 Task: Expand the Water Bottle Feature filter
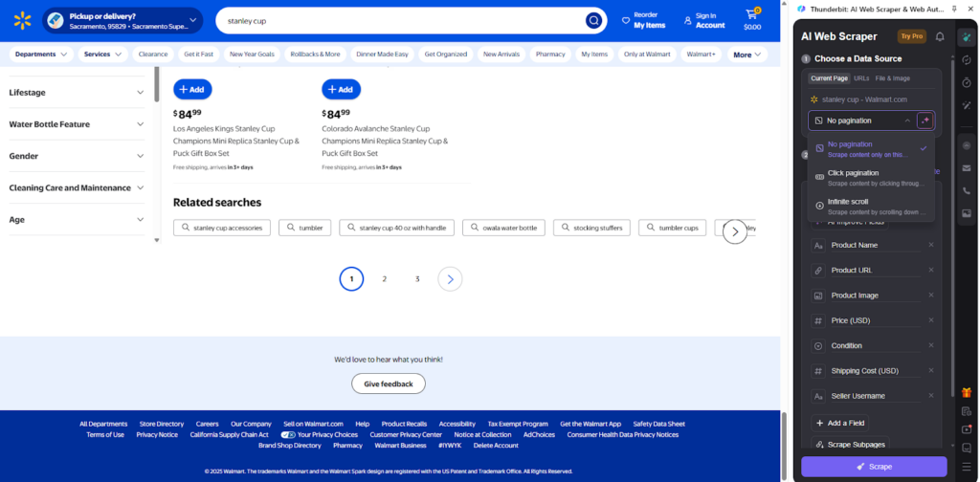click(x=77, y=124)
